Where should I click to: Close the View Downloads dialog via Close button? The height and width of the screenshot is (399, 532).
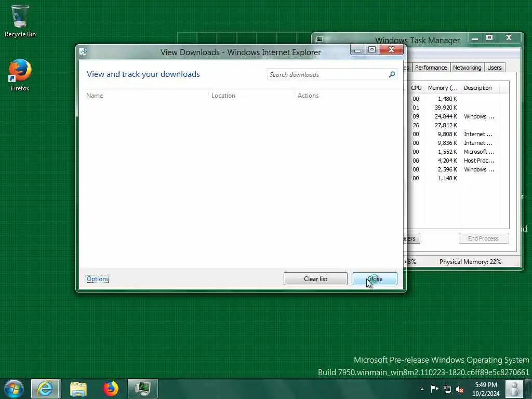point(375,279)
